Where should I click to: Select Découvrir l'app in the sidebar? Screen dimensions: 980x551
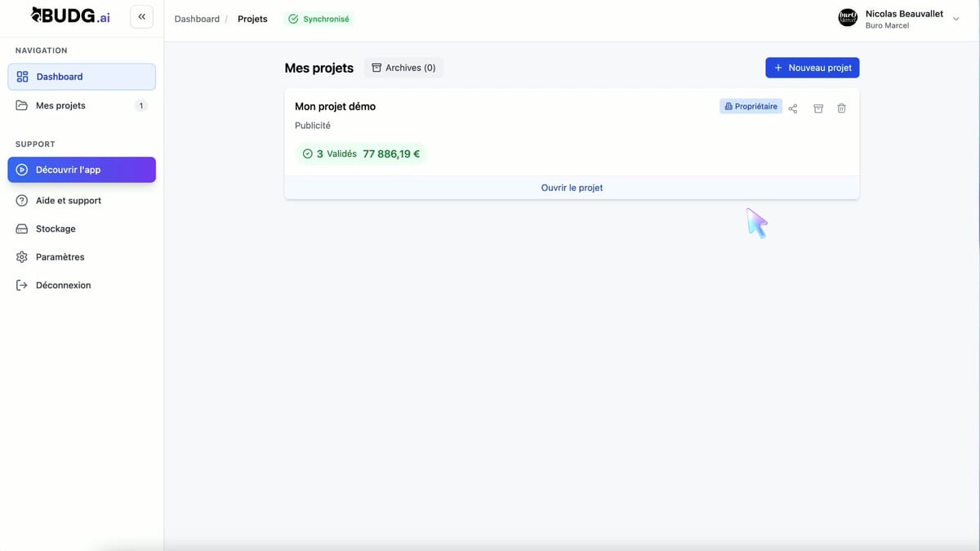click(x=81, y=170)
